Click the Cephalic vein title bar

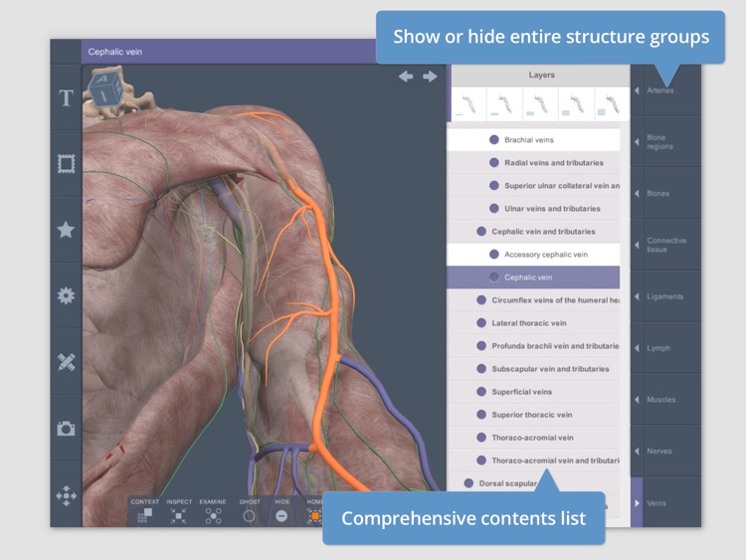click(229, 52)
